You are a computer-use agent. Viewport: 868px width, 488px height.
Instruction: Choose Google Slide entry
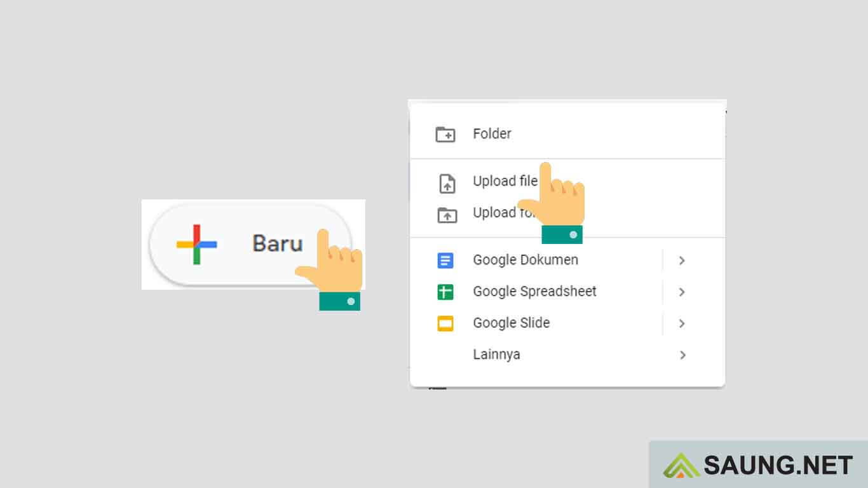coord(567,323)
